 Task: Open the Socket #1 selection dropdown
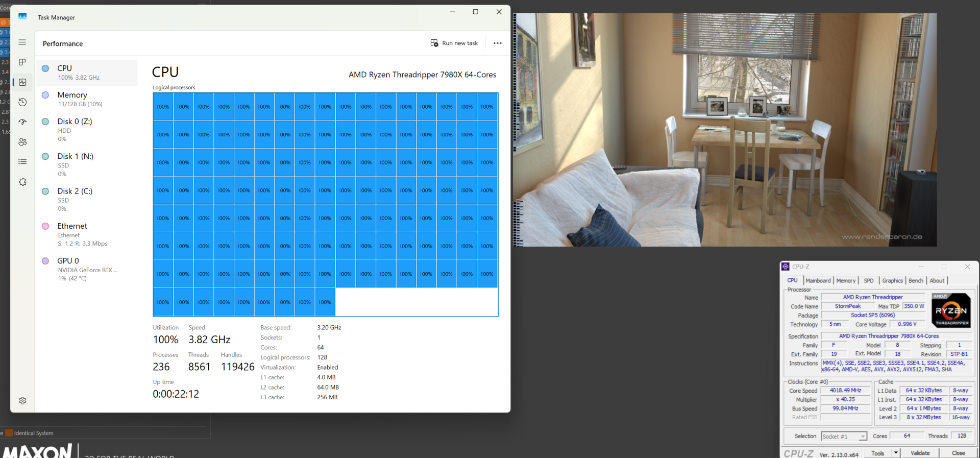click(x=844, y=437)
